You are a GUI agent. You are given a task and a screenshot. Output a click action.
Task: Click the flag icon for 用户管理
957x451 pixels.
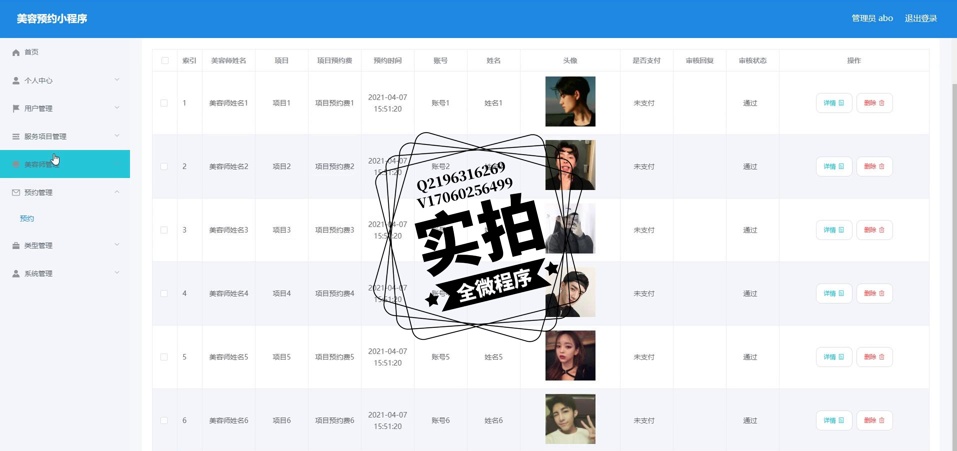16,109
